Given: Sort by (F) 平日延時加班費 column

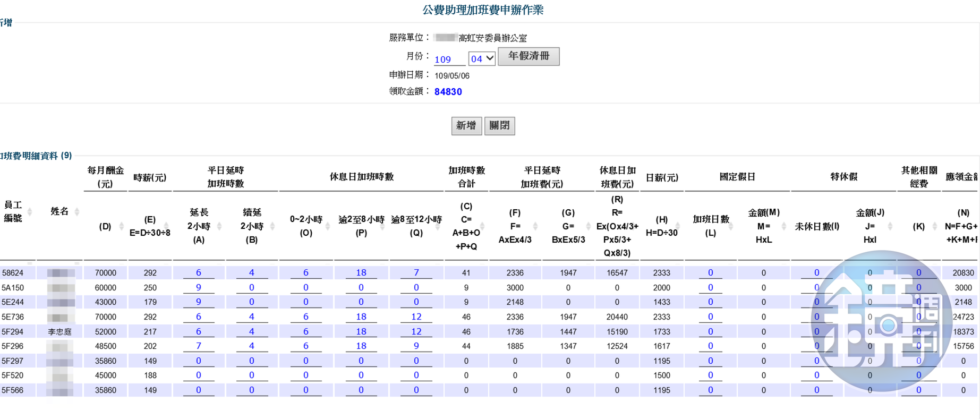Looking at the screenshot, I should coord(535,226).
